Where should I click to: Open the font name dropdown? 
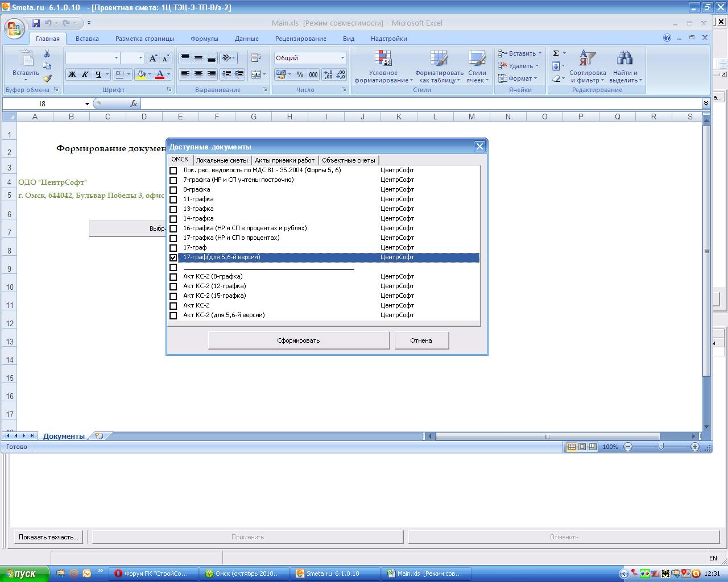(116, 58)
